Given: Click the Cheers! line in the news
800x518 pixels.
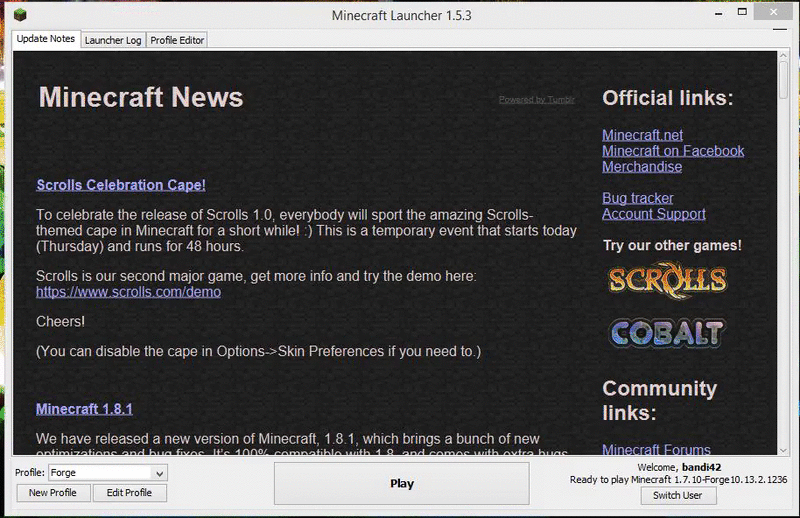Looking at the screenshot, I should click(x=60, y=322).
